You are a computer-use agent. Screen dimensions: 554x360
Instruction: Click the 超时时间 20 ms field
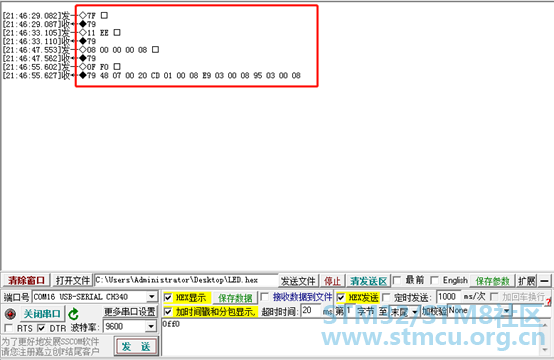[x=311, y=311]
